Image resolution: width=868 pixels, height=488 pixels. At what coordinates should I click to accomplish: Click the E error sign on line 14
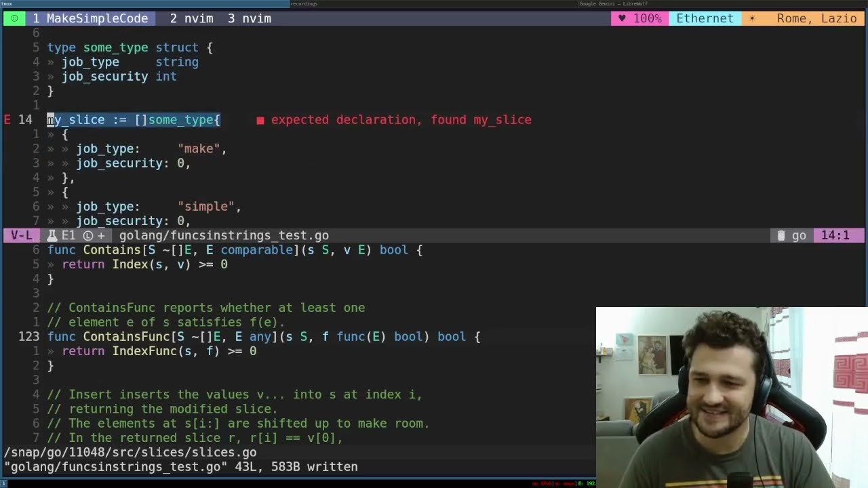7,120
